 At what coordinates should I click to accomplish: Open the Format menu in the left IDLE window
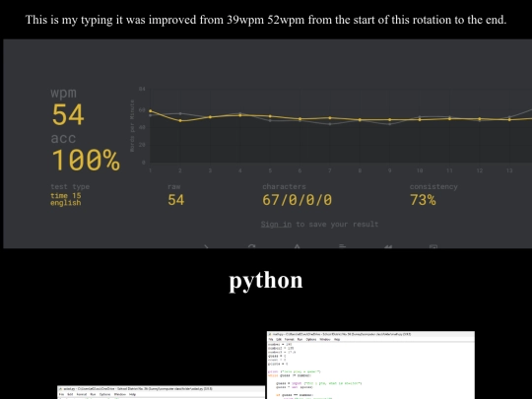pos(82,394)
